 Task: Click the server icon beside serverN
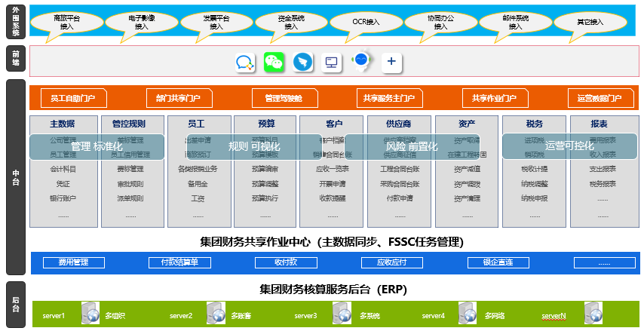click(594, 314)
